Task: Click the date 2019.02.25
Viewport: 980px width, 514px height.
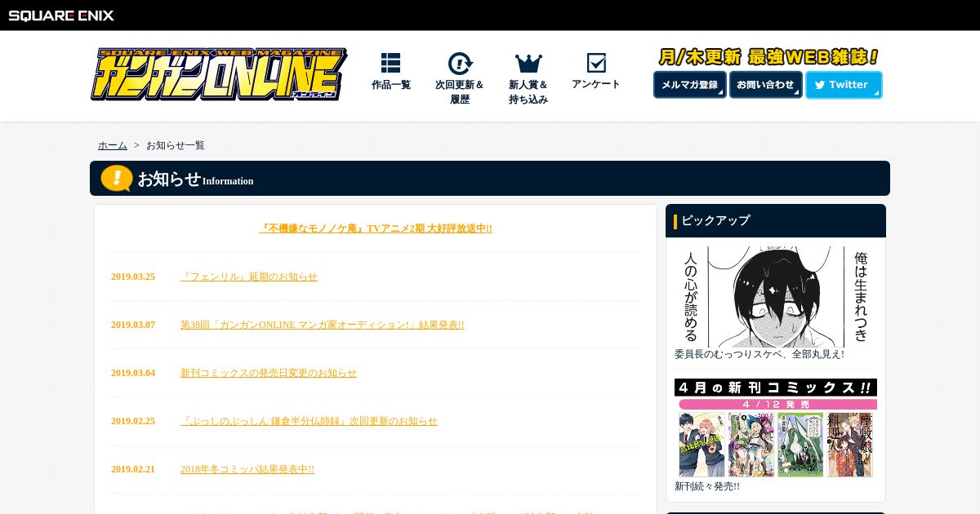Action: [x=133, y=421]
